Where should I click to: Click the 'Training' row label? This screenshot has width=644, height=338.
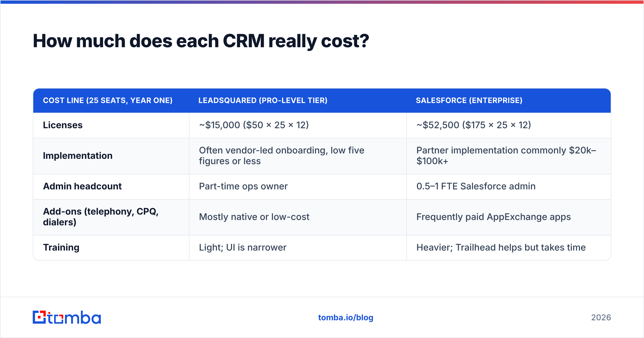pos(61,247)
